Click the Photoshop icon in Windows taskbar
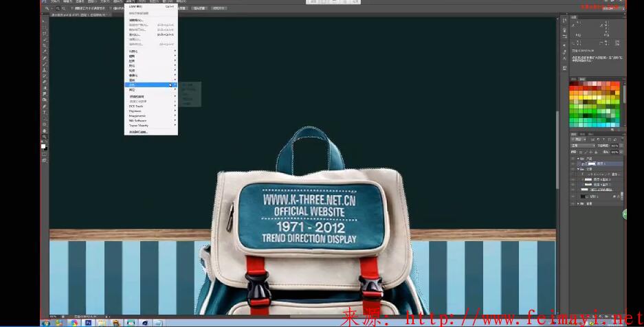This screenshot has height=327, width=644. tap(88, 322)
